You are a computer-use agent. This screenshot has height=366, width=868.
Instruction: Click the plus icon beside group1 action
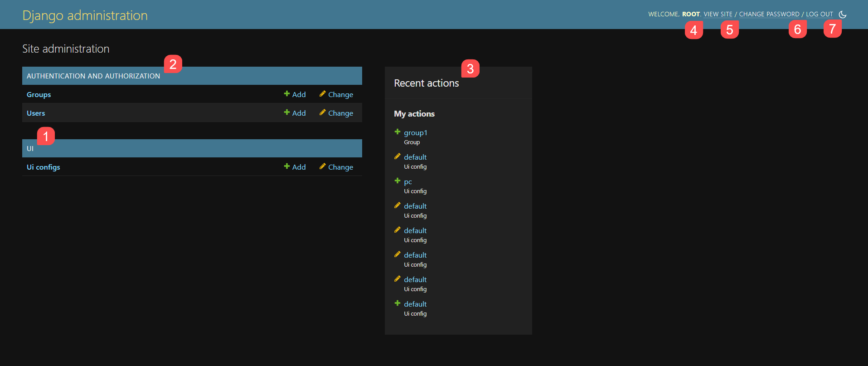(x=397, y=132)
